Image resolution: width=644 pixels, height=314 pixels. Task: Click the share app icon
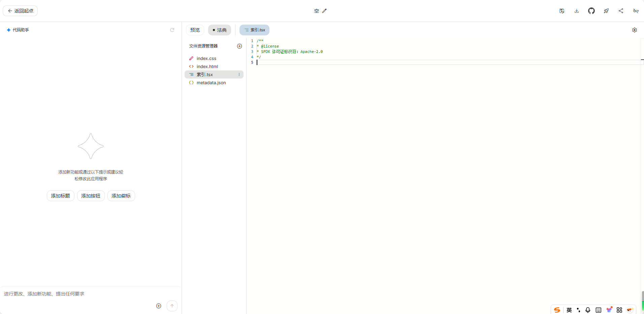[621, 11]
